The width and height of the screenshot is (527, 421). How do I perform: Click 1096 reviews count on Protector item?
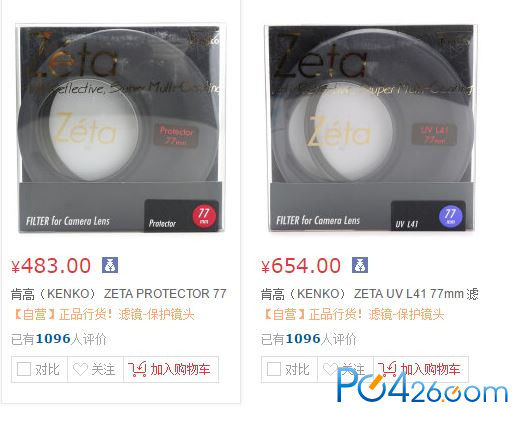coord(53,339)
